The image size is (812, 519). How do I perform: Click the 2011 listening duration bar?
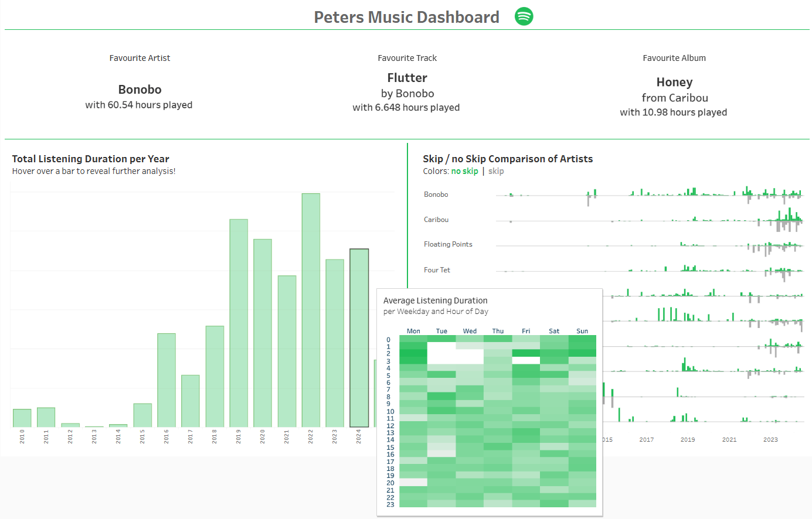coord(46,417)
